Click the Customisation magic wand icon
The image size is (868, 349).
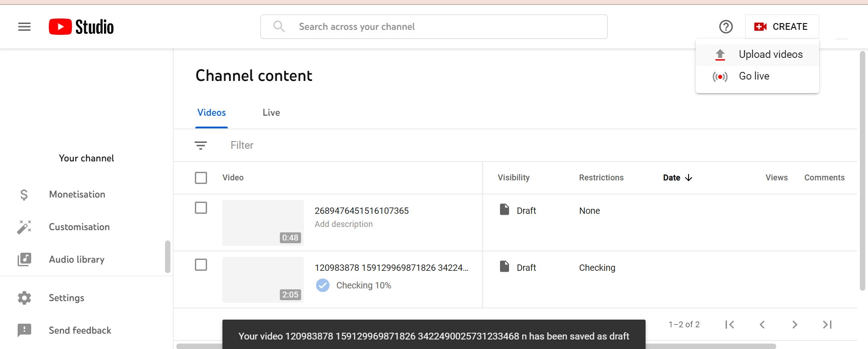click(24, 227)
